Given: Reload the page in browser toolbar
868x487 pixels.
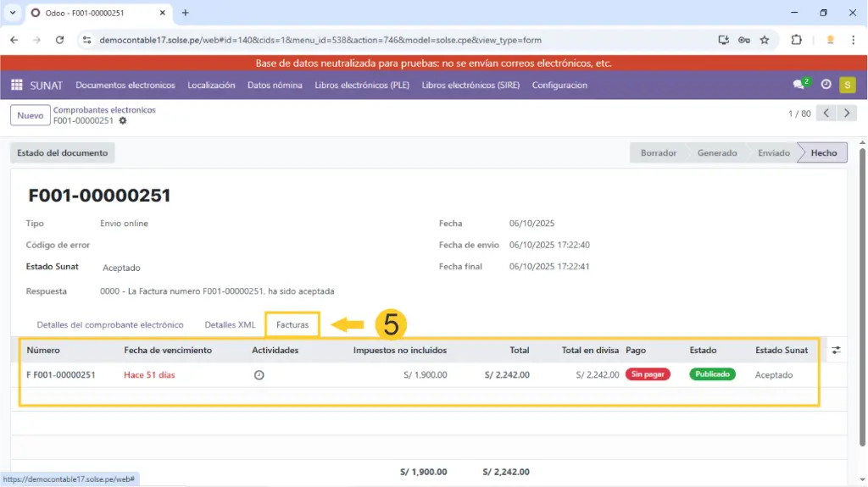Looking at the screenshot, I should 59,40.
